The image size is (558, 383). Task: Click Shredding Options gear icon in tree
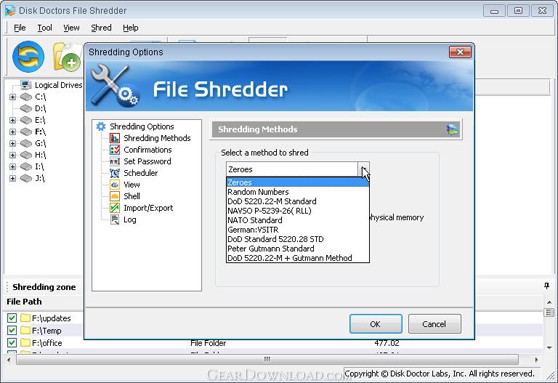point(101,126)
